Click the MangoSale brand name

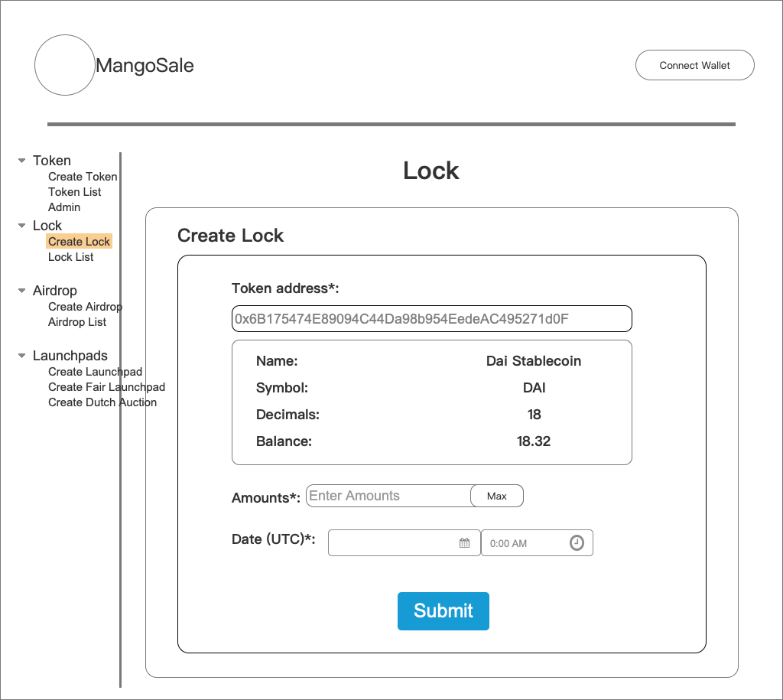[x=145, y=66]
